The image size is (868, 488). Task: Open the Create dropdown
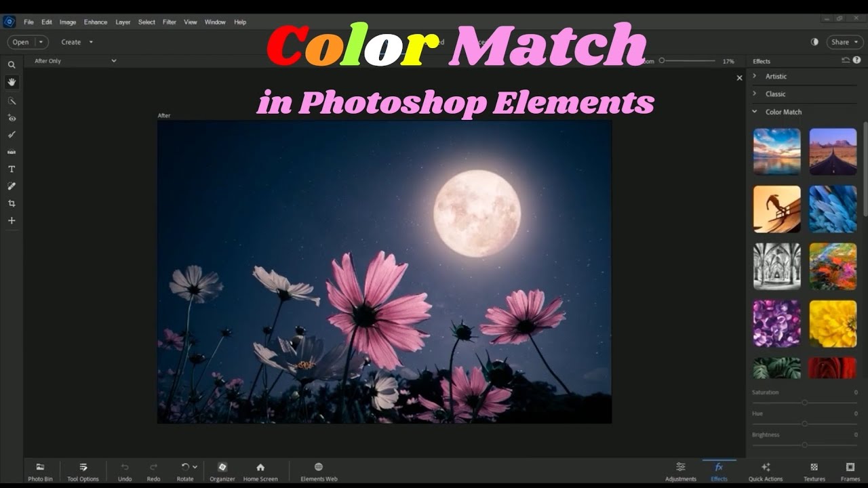[77, 42]
